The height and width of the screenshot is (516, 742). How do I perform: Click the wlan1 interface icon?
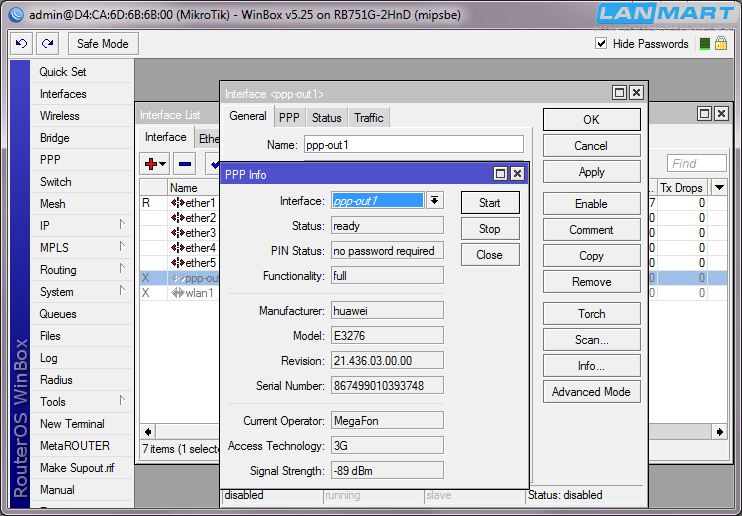(x=178, y=293)
